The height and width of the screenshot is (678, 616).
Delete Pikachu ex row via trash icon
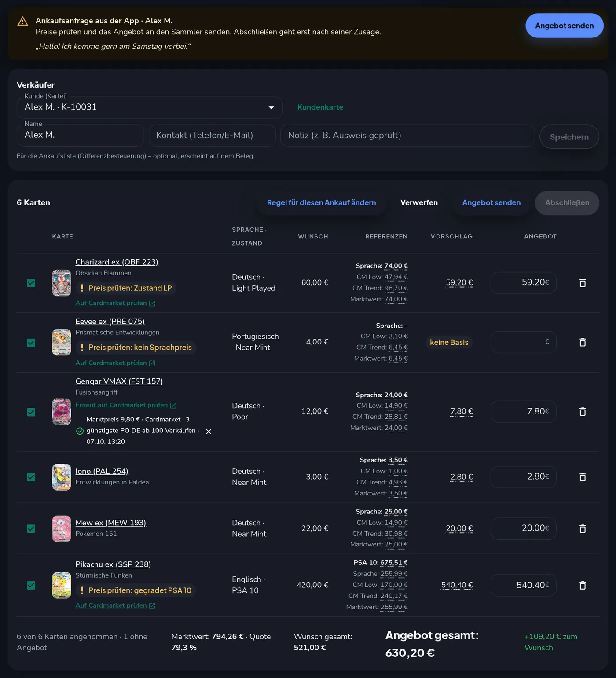click(583, 585)
